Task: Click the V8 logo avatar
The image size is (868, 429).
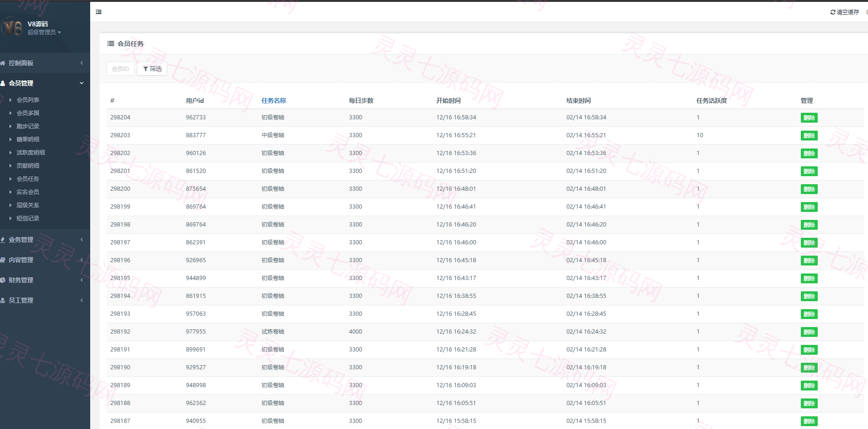Action: [x=13, y=28]
